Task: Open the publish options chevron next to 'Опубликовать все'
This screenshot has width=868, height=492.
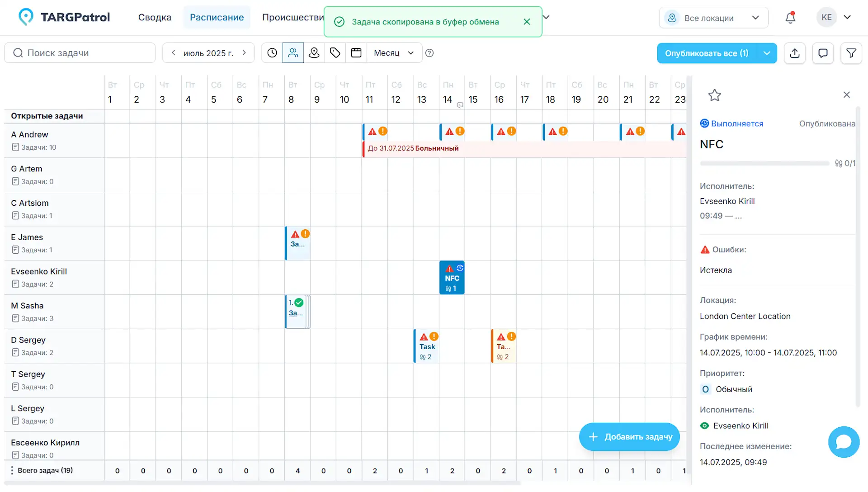Action: point(767,53)
